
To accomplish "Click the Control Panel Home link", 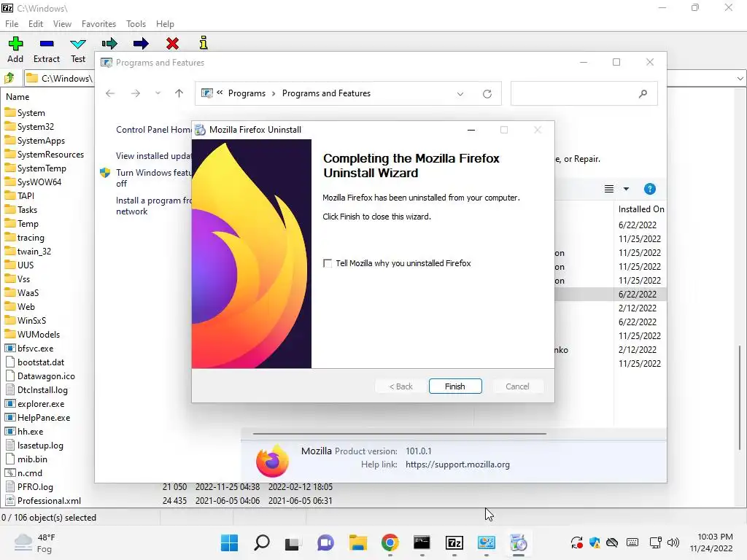I will pos(153,130).
